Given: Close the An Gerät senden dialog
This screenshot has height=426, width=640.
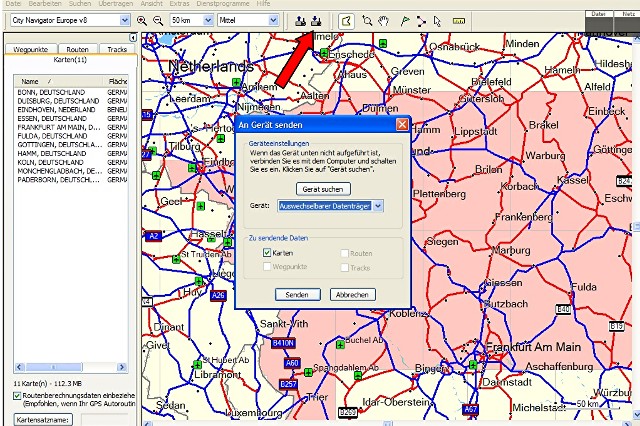Looking at the screenshot, I should [402, 124].
